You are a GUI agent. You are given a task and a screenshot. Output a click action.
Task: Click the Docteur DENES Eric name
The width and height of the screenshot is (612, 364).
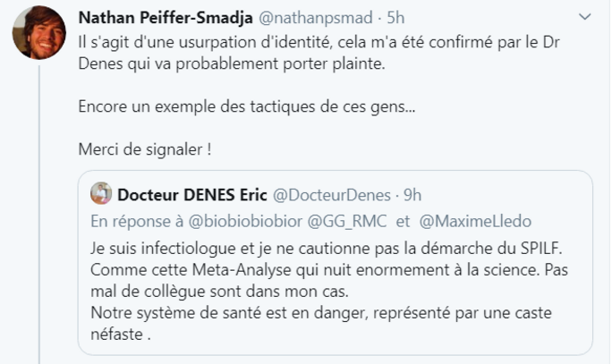click(191, 194)
